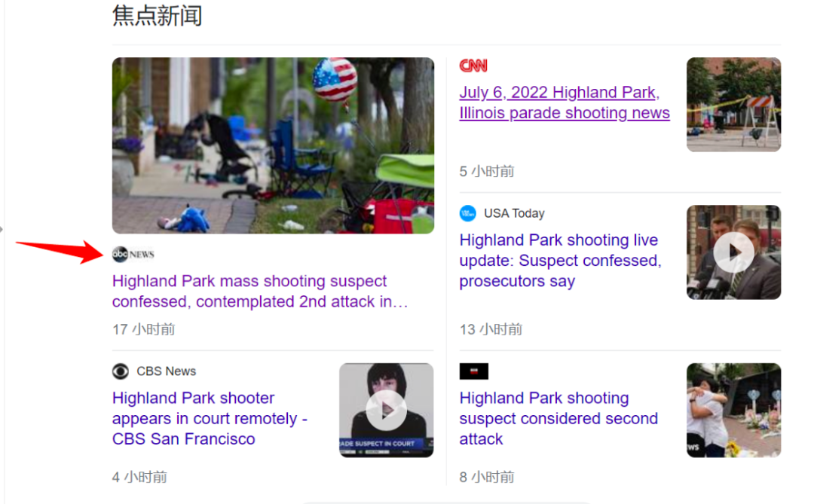The width and height of the screenshot is (814, 504).
Task: Click the CNN story's street barricade thumbnail
Action: click(733, 104)
